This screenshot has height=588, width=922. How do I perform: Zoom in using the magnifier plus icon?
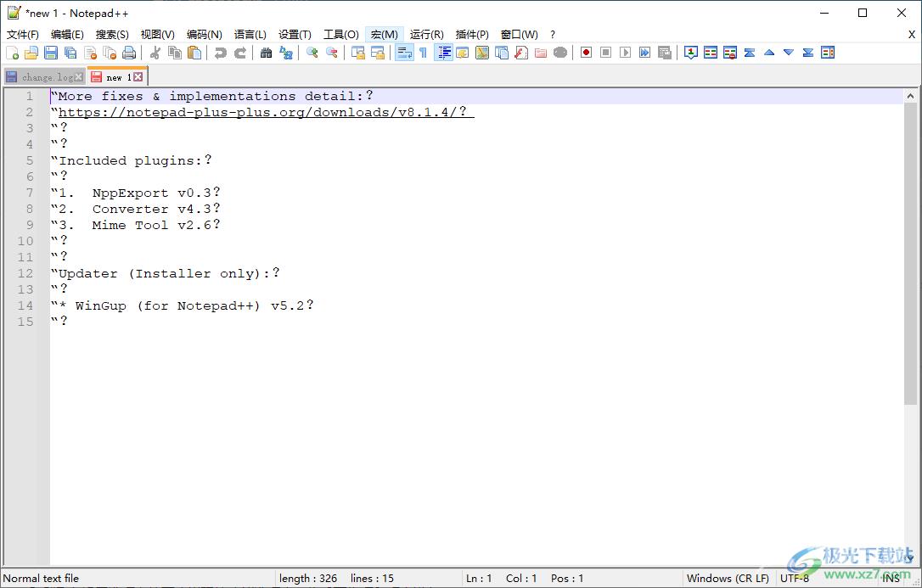[x=312, y=53]
